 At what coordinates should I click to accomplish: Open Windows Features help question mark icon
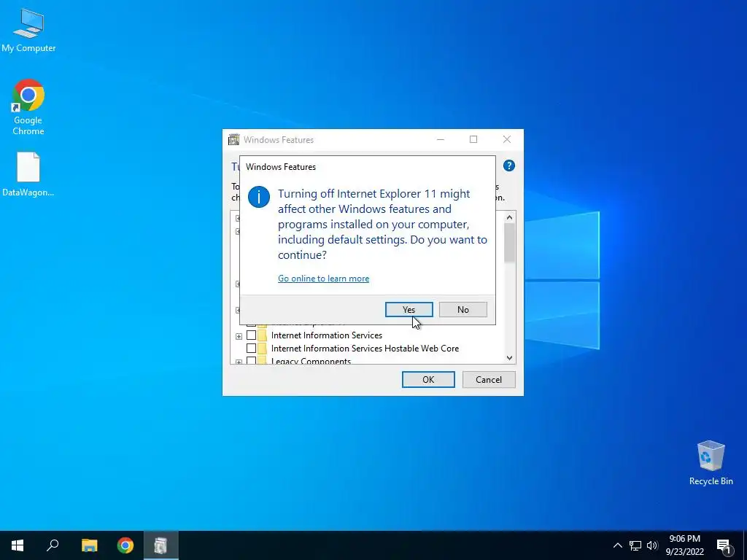pyautogui.click(x=508, y=166)
